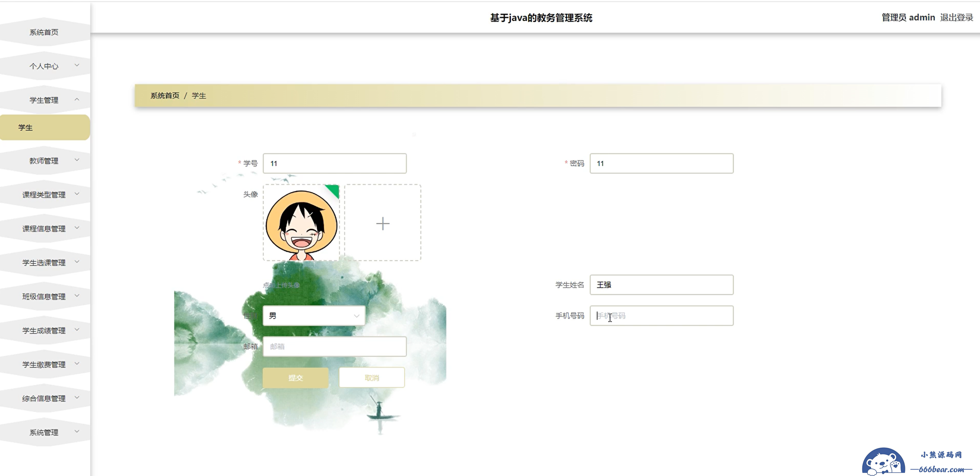The height and width of the screenshot is (476, 980).
Task: Open the 性别 gender dropdown arrow
Action: tap(357, 316)
